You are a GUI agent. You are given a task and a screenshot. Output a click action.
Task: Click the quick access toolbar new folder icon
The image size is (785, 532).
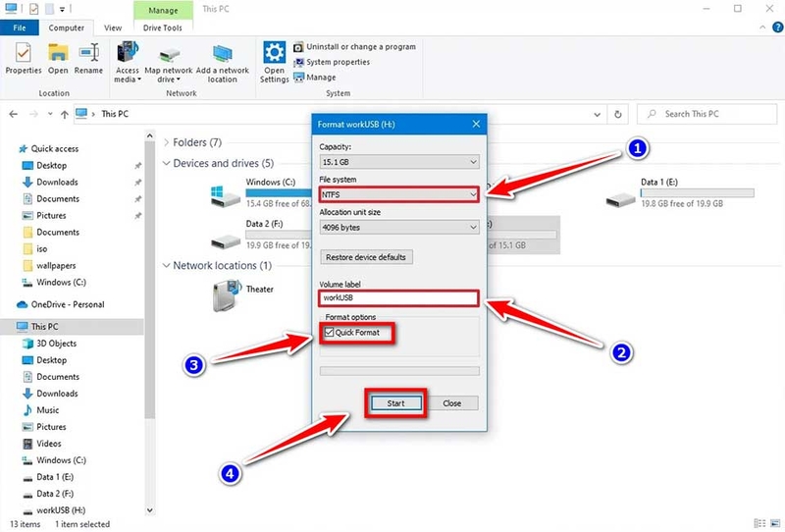(48, 9)
